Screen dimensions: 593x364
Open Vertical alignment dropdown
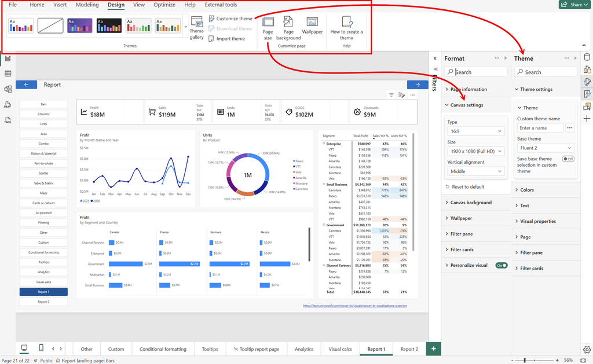point(476,171)
